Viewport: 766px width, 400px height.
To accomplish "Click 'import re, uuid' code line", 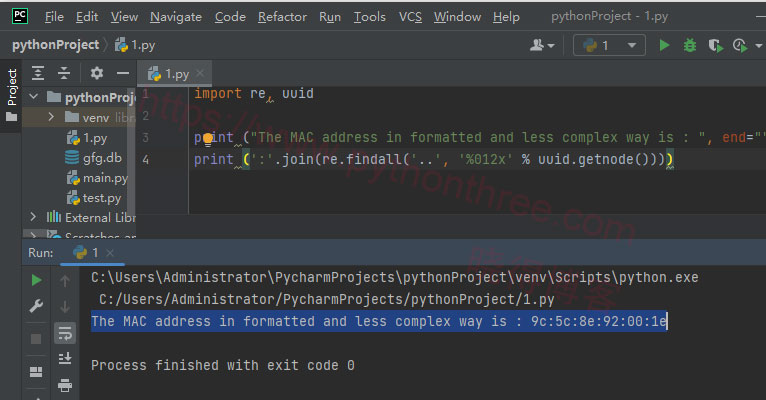I will pyautogui.click(x=254, y=93).
